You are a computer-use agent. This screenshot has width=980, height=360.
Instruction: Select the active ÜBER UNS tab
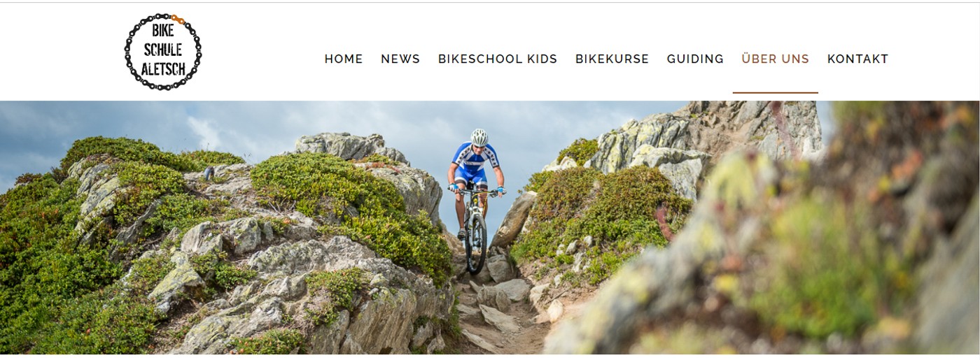776,59
